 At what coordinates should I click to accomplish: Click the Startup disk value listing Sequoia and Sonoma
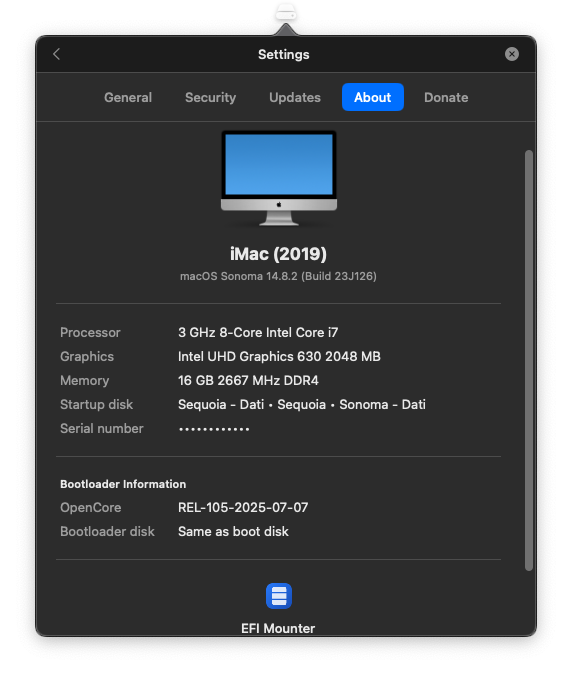(x=302, y=404)
